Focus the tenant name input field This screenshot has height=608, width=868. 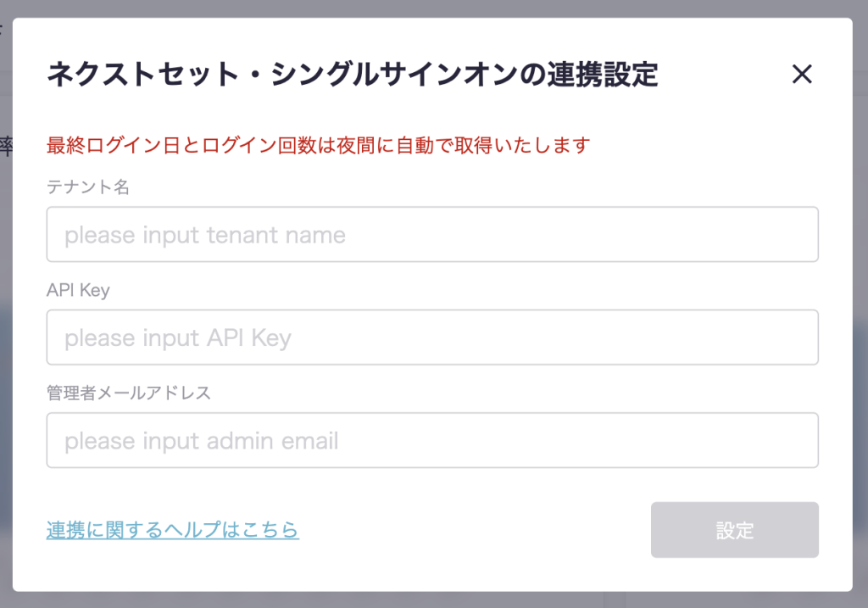[432, 234]
